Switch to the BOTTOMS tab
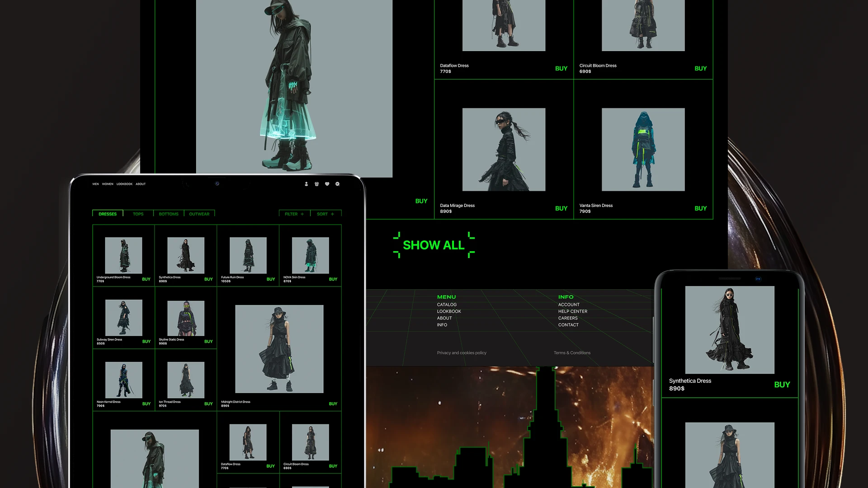 coord(169,214)
